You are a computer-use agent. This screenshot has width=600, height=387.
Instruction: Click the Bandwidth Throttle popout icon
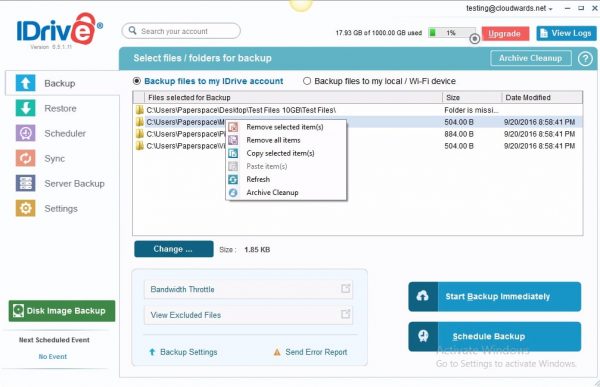pos(346,289)
